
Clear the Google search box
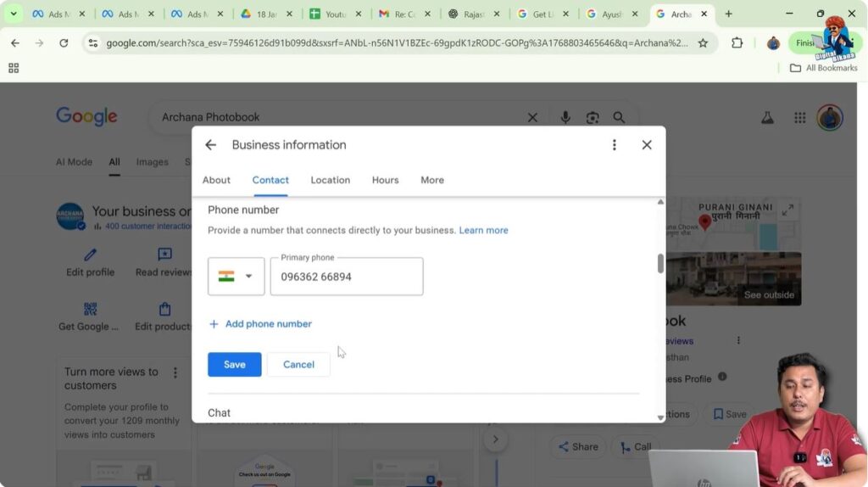click(x=532, y=117)
